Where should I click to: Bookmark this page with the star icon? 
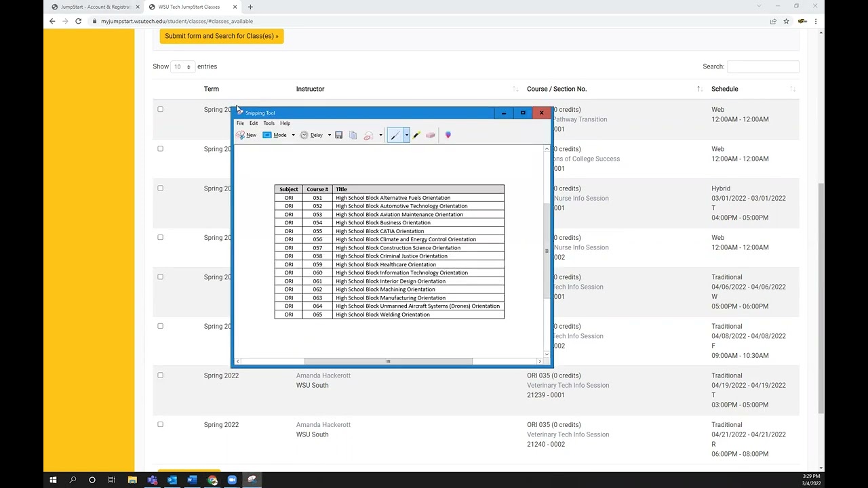(787, 21)
